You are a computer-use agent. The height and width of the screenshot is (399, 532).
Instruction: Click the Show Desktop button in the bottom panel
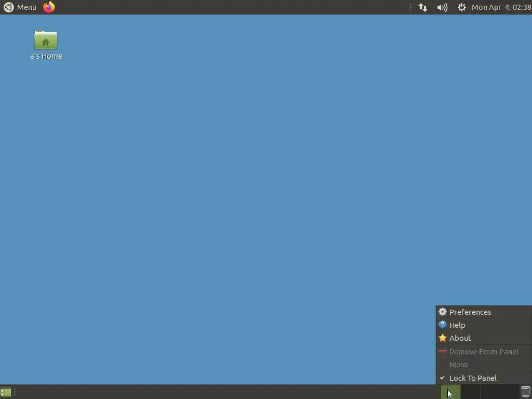point(6,392)
